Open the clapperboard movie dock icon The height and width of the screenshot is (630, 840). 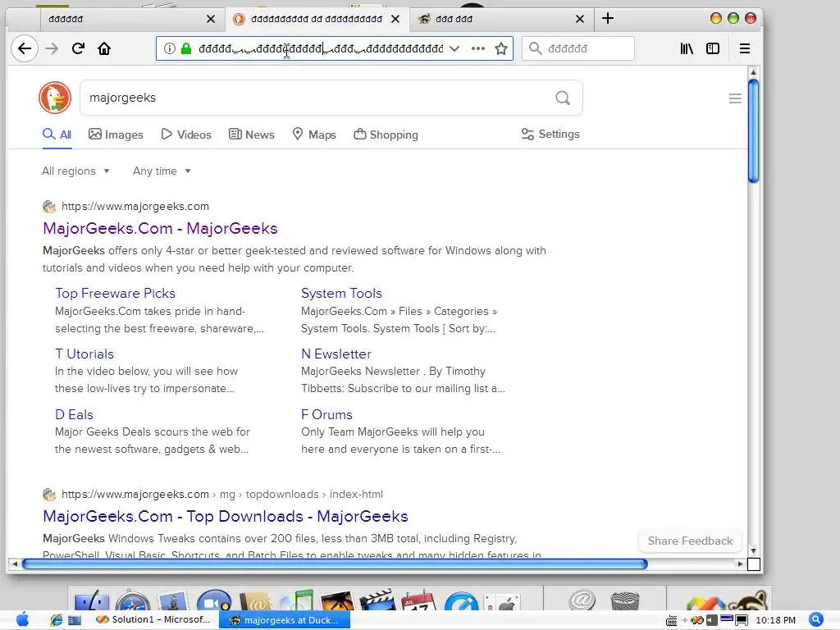[377, 600]
